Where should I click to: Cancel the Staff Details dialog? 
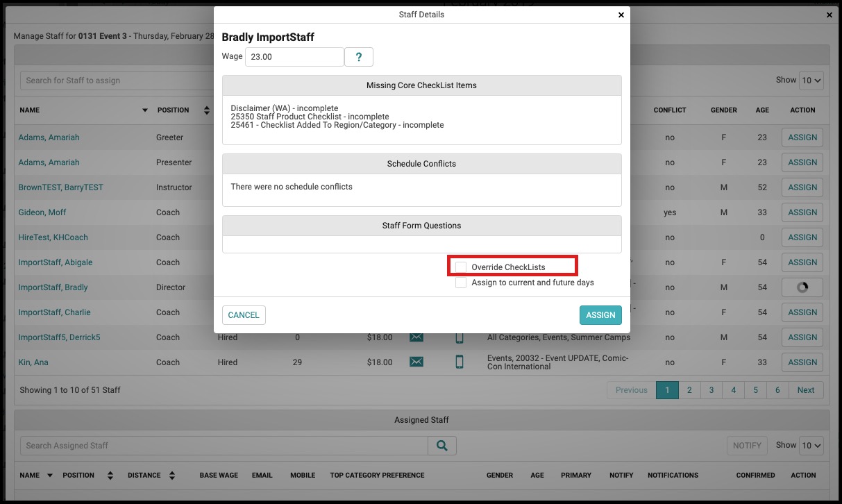pos(244,315)
